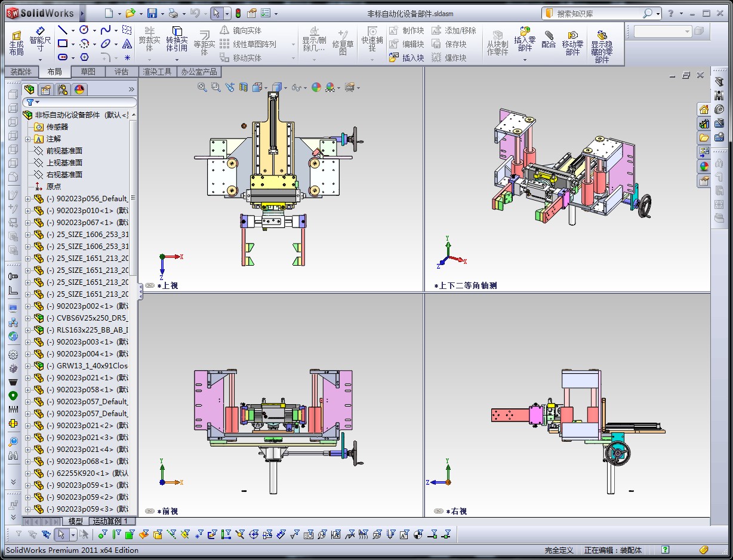733x560 pixels.
Task: Click the Appearances sphere icon in task pane
Action: click(704, 166)
